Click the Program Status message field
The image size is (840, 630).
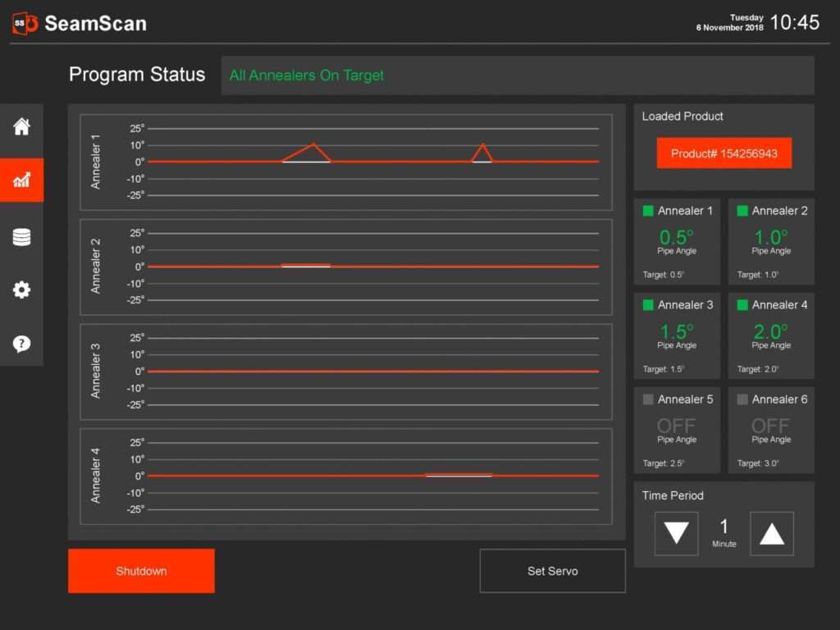click(518, 75)
